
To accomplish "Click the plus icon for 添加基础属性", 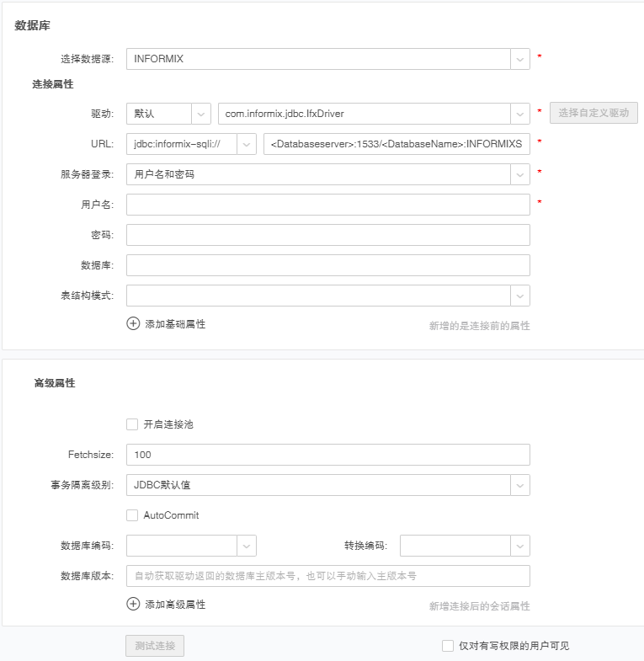I will pos(133,323).
